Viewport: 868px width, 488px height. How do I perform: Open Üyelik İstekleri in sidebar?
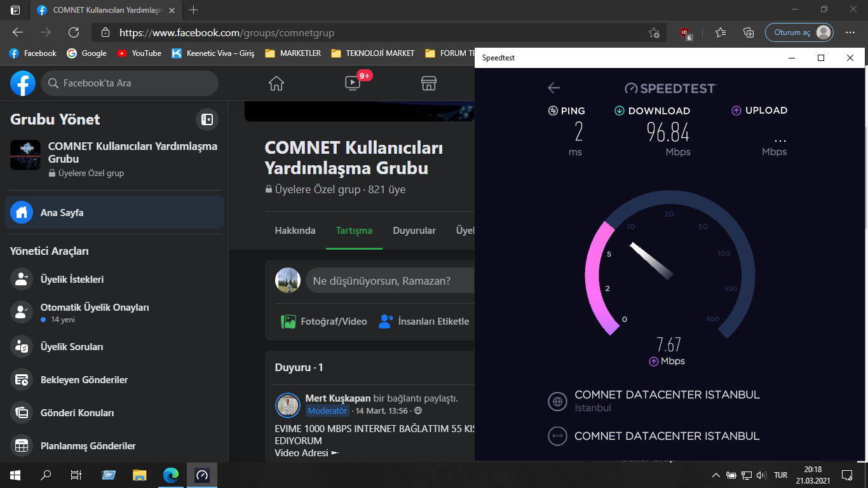point(114,279)
